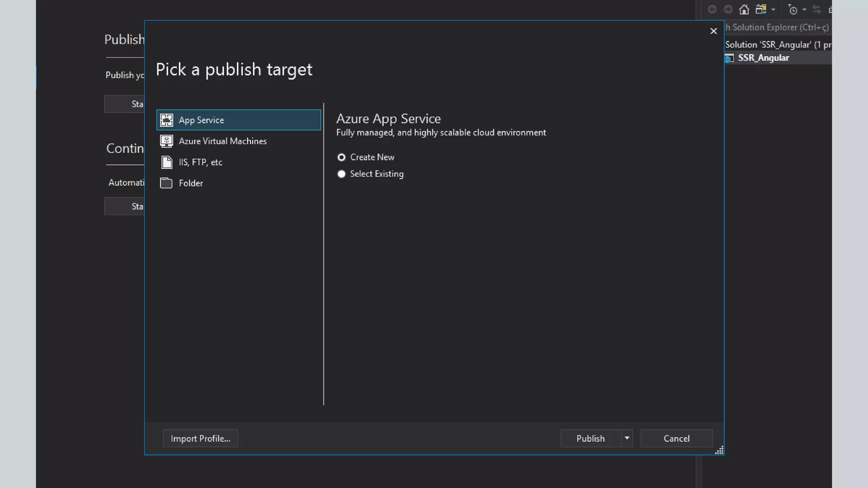Screen dimensions: 868x488
Task: Click Home icon in Solution Explorer toolbar
Action: (x=744, y=9)
